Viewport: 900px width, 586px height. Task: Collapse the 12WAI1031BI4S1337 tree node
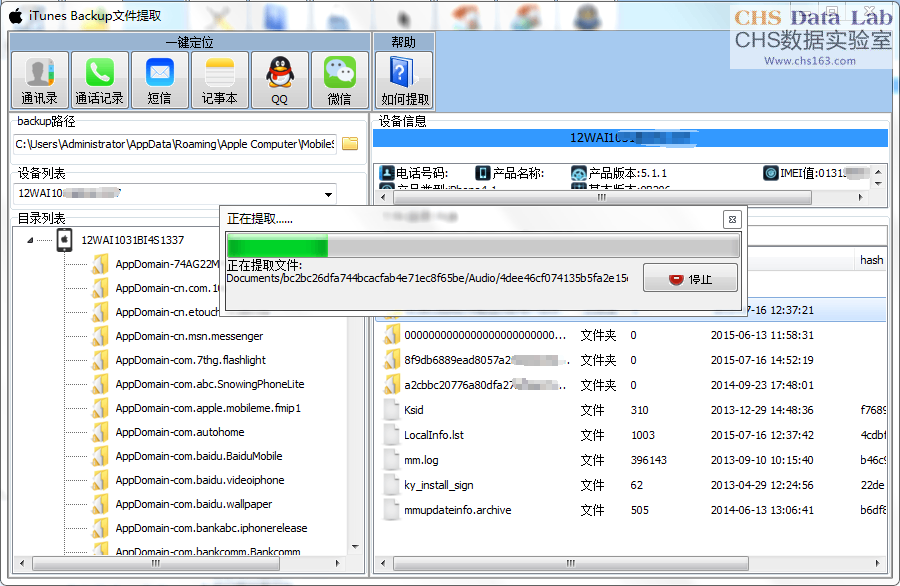pos(30,240)
